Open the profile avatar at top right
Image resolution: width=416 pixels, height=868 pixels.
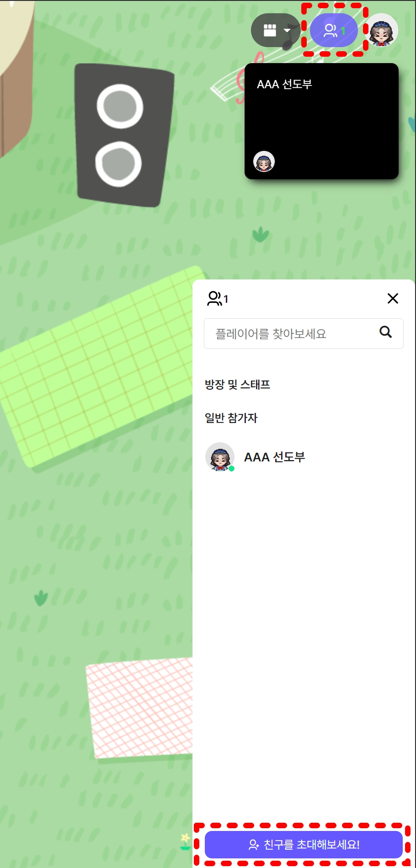pos(383,30)
